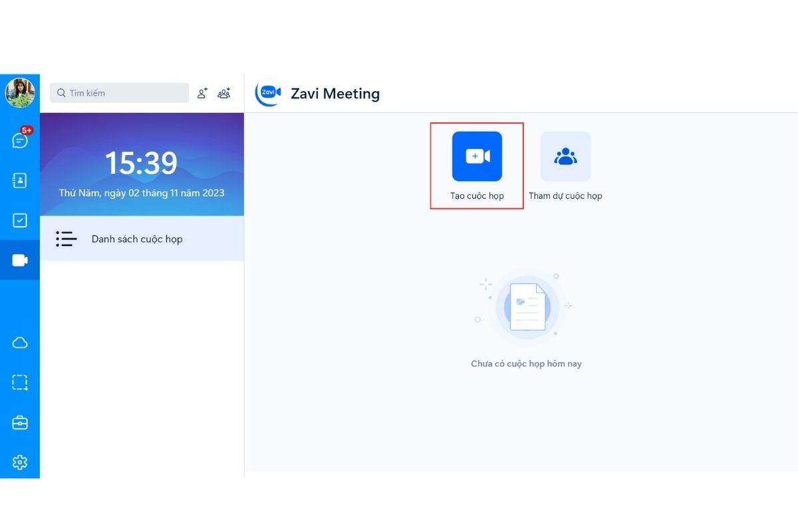
Task: Click the date Thứ Năm, ngày 02 tháng 11
Action: coord(142,194)
